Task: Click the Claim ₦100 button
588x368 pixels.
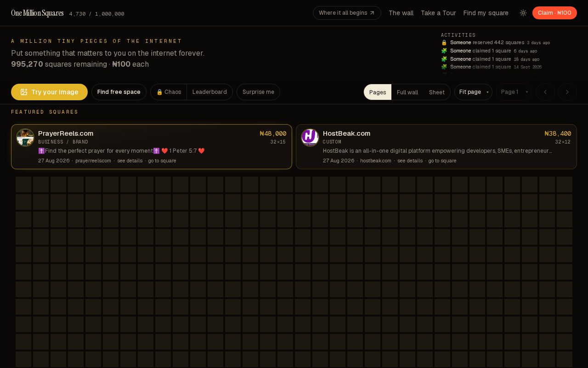Action: click(554, 13)
